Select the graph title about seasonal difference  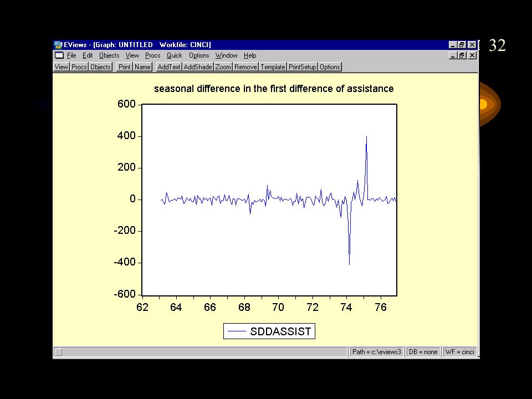click(274, 89)
